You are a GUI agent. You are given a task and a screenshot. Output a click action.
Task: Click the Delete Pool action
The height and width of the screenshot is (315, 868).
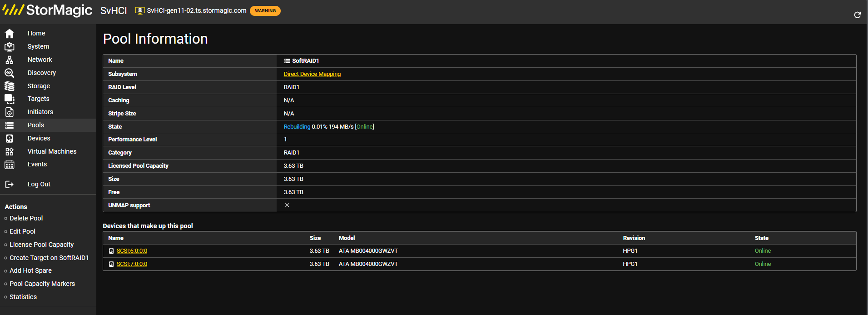click(26, 218)
